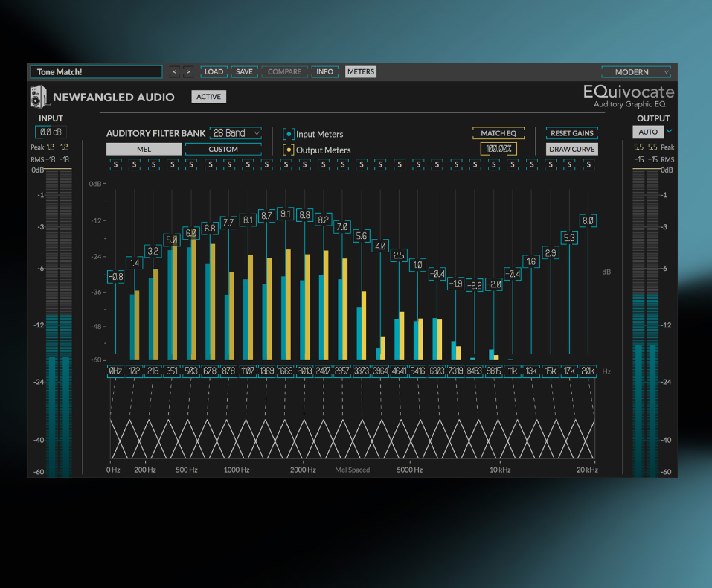This screenshot has width=712, height=588.
Task: Click the 5.3 gain handle at 17k
Action: click(x=569, y=238)
